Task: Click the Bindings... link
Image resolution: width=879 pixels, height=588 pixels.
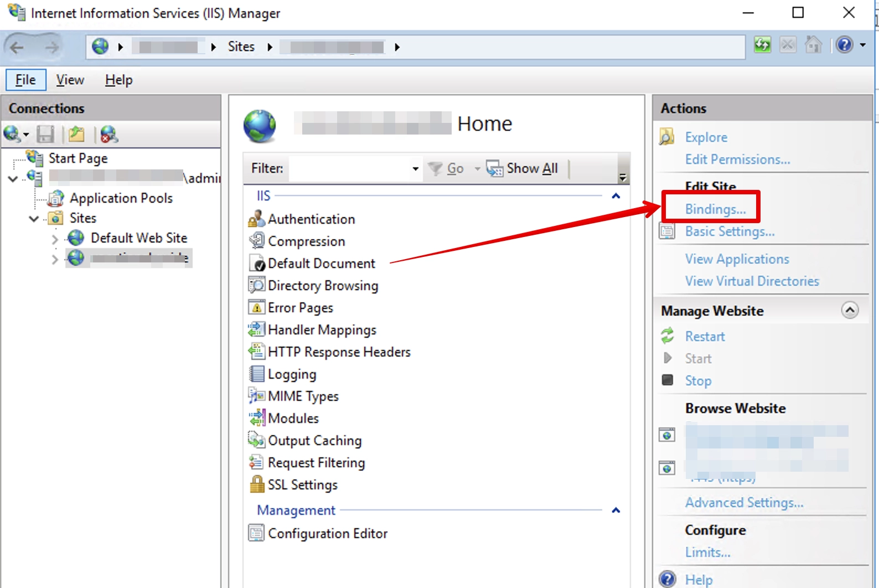Action: pos(715,209)
